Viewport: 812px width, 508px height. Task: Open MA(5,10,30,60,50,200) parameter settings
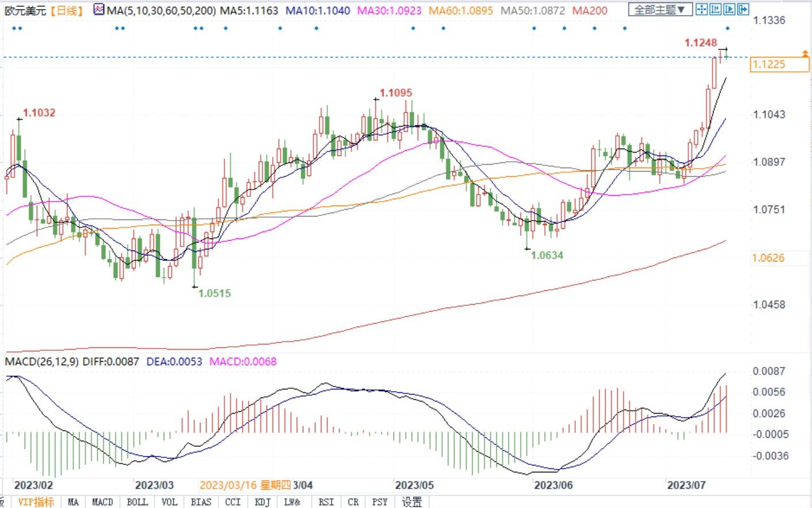tap(161, 10)
